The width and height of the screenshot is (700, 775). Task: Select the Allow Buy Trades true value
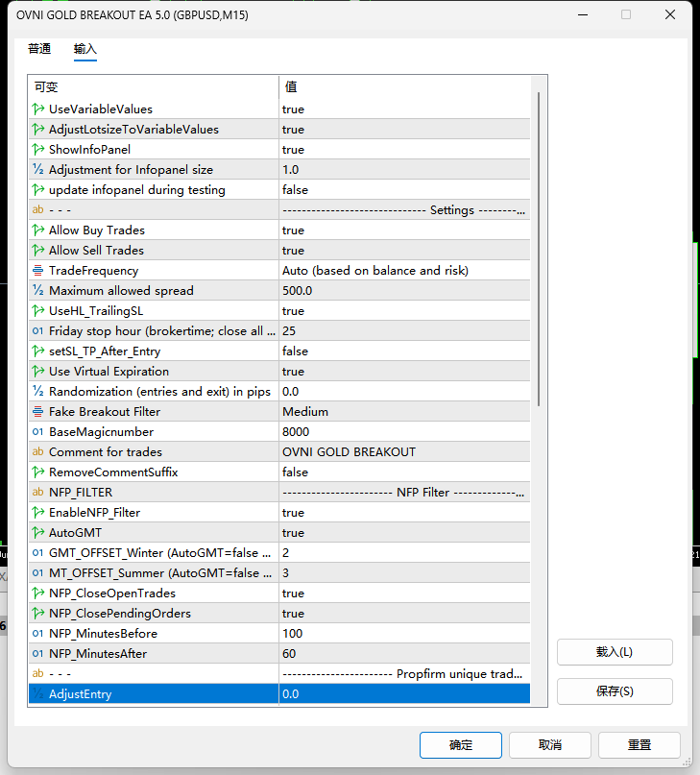404,230
